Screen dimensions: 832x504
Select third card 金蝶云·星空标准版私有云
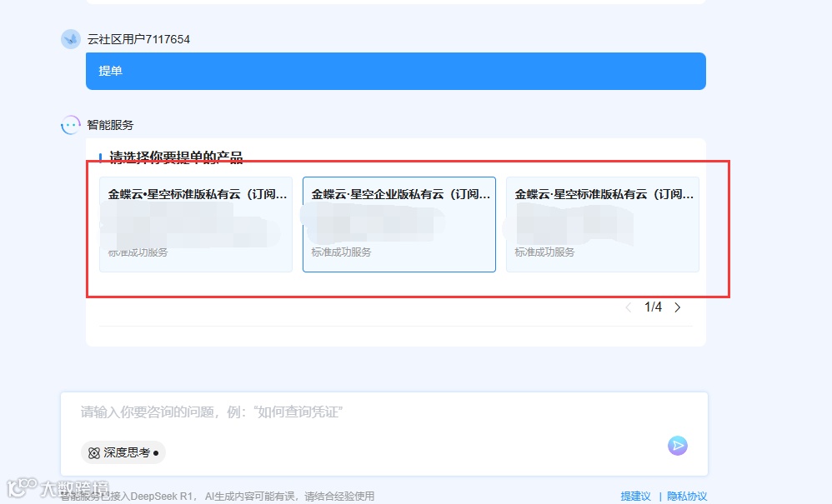pos(602,225)
